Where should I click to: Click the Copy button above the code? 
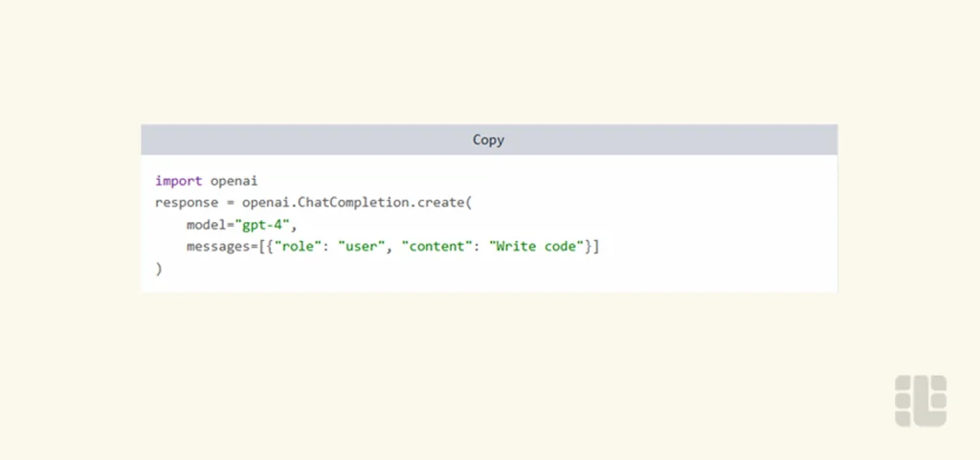488,140
